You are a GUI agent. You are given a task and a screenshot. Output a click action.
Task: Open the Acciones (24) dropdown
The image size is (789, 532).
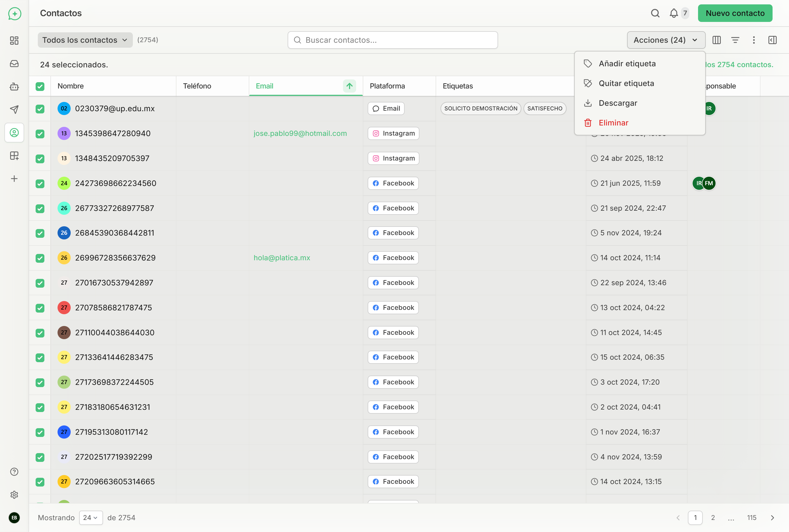666,40
